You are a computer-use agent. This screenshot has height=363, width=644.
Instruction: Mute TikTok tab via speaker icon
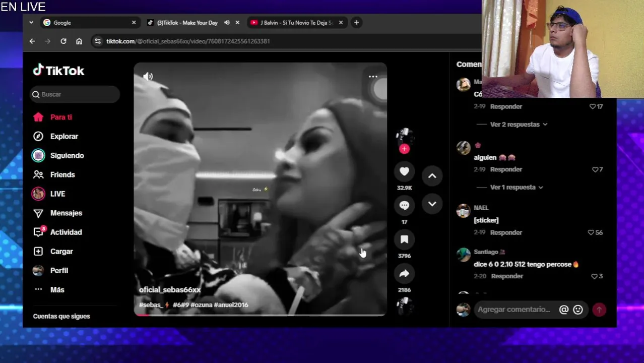[x=227, y=23]
